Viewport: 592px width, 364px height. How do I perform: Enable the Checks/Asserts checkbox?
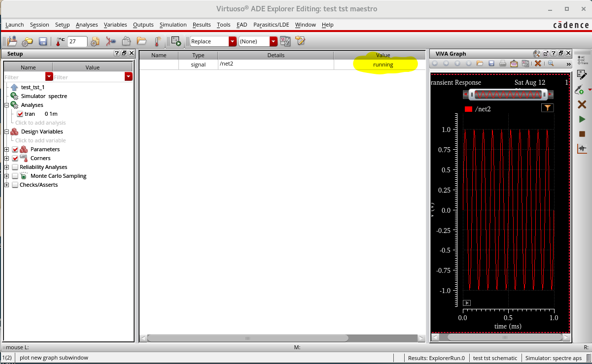tap(15, 185)
